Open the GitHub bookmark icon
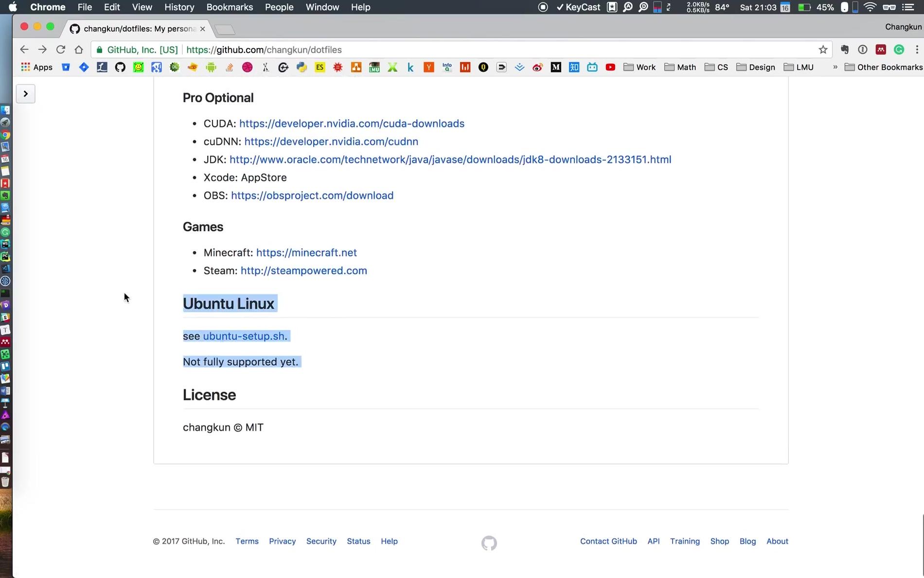This screenshot has width=924, height=578. (x=120, y=67)
